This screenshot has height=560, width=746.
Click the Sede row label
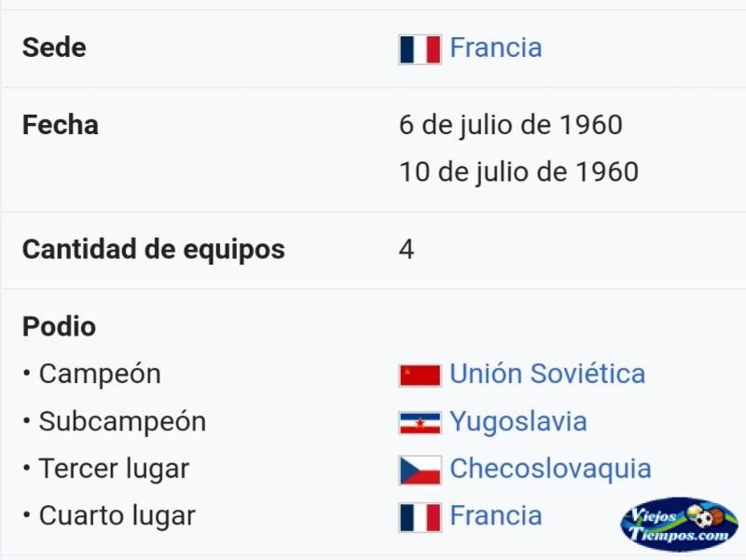54,48
